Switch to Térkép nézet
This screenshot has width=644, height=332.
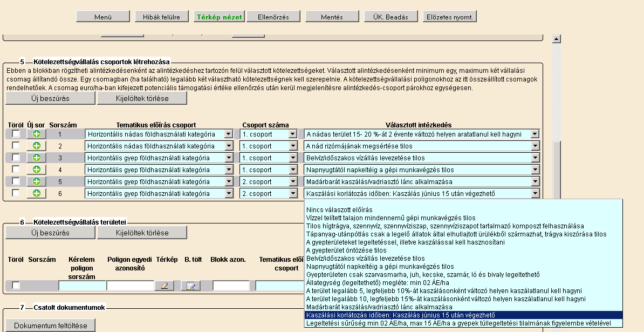220,17
